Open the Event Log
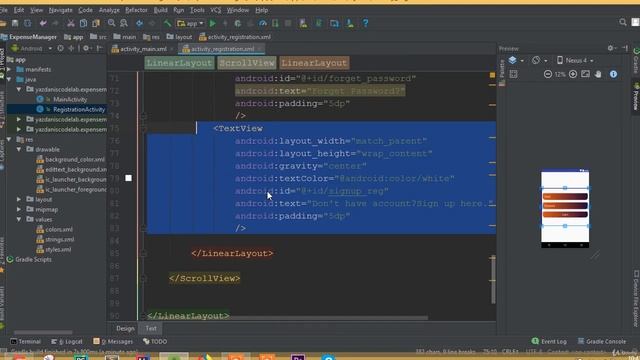This screenshot has width=640, height=360. [549, 341]
